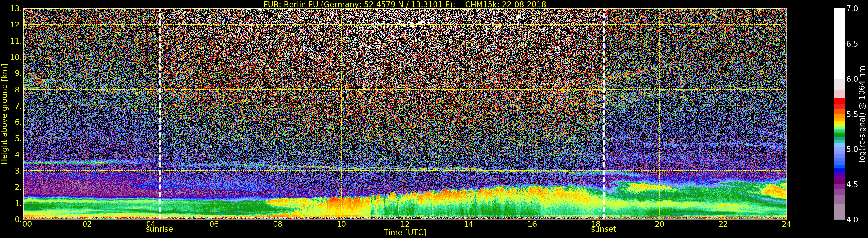Viewport: 868px width, 238px height.
Task: Click the colorbar tick label "5.0"
Action: point(852,149)
